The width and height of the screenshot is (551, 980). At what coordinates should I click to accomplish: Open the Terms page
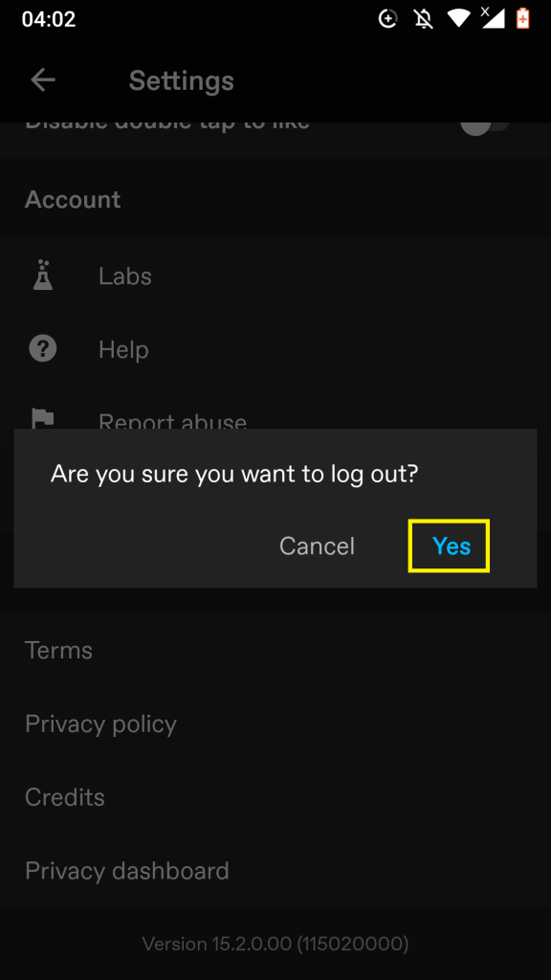(58, 650)
